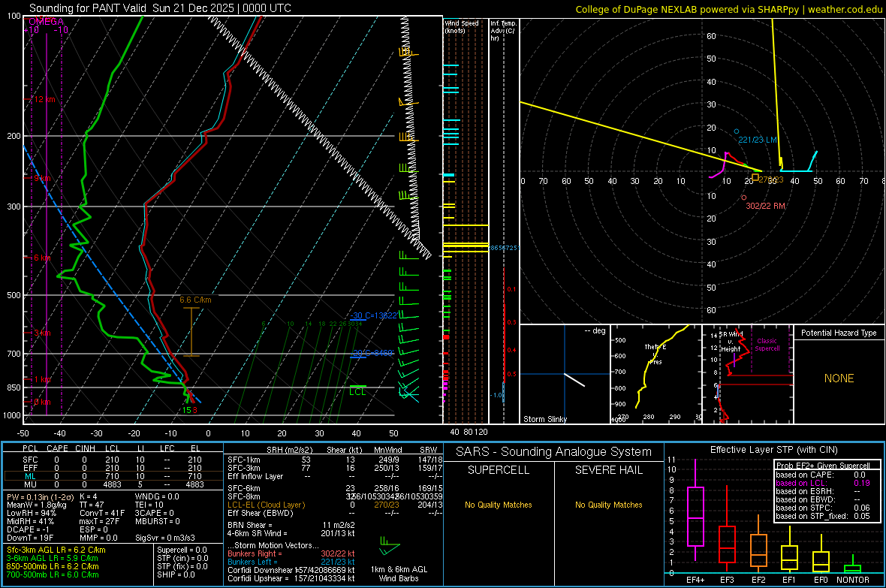Click the SUPERCELL column heading
886x588 pixels.
pyautogui.click(x=499, y=470)
